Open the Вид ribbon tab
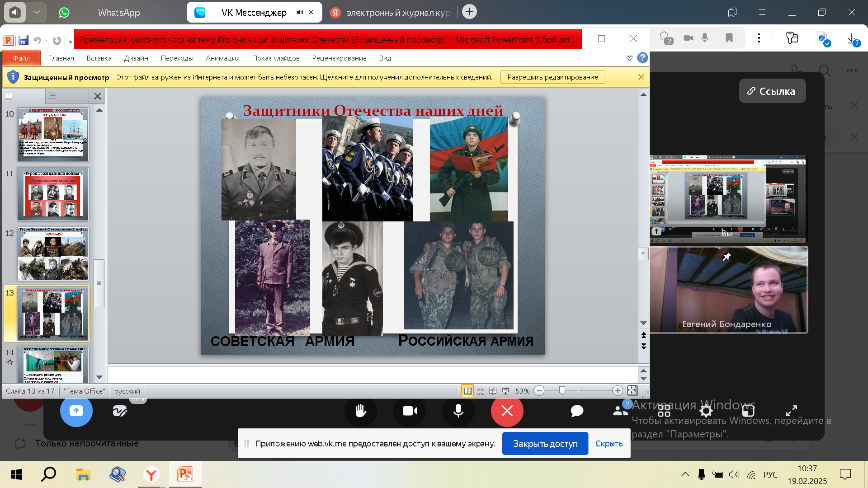The image size is (868, 488). 385,58
